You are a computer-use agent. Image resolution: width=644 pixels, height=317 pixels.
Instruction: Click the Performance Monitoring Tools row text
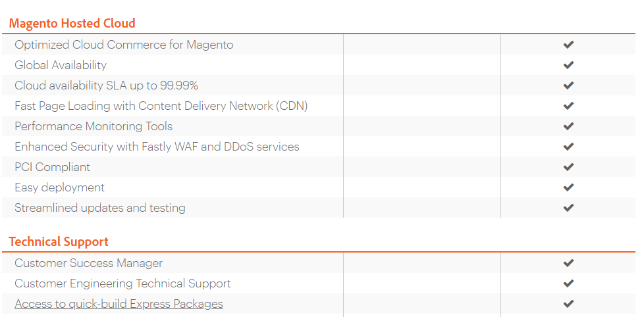(x=94, y=126)
